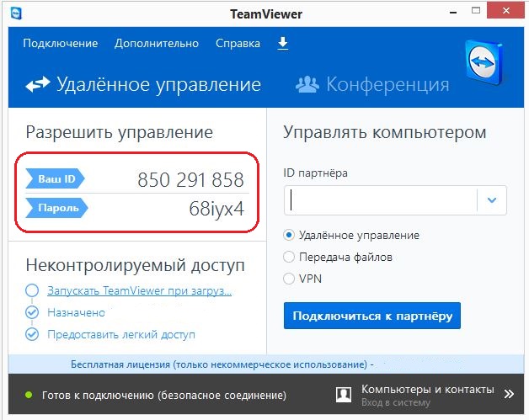Toggle the Запускать TeamViewer при загрузке circle
The image size is (529, 420).
(32, 290)
